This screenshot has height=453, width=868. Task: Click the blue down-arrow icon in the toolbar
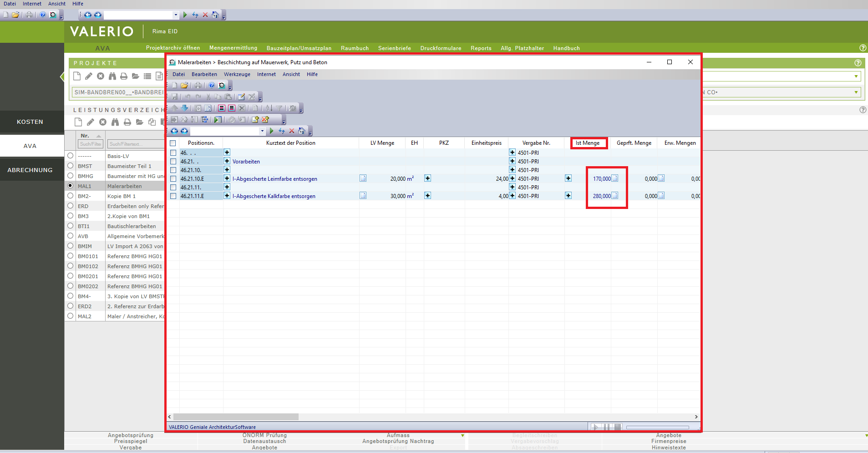(184, 108)
